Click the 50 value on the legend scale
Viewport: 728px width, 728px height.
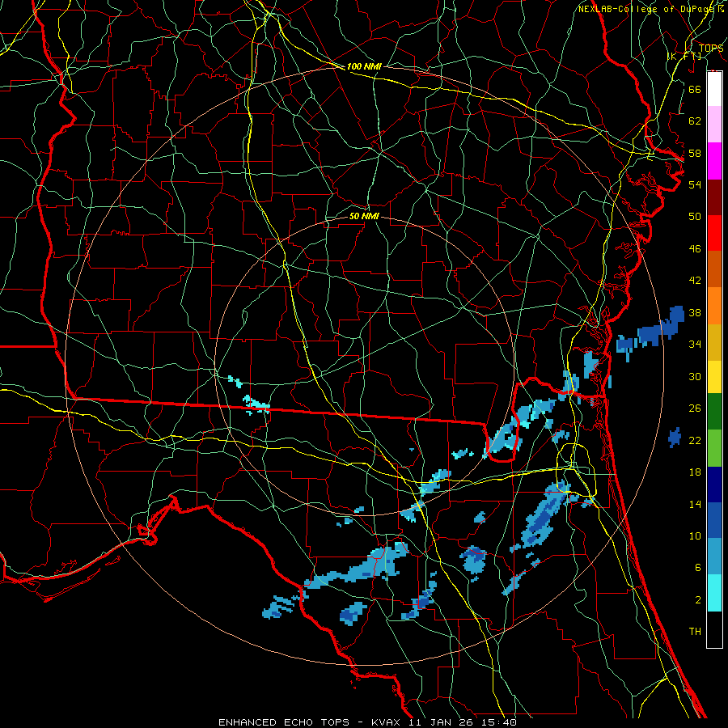pos(695,217)
